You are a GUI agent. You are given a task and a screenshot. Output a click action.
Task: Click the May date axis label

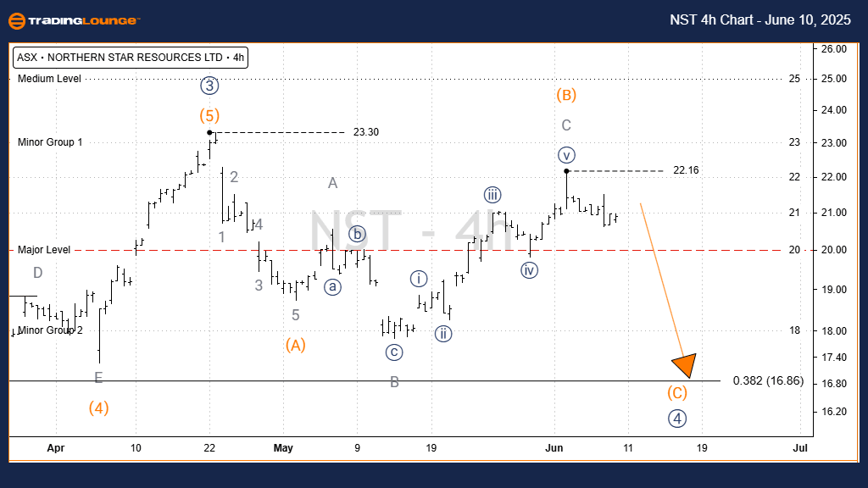pos(284,447)
